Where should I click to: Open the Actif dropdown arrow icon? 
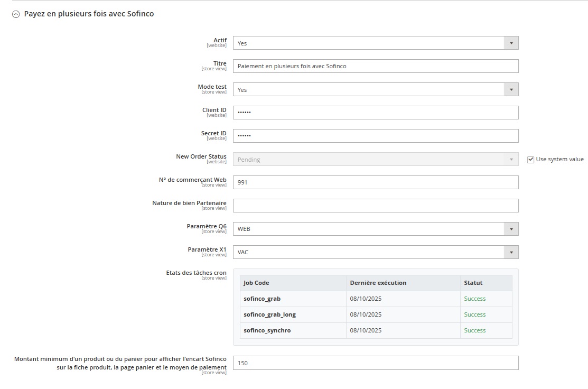point(511,43)
